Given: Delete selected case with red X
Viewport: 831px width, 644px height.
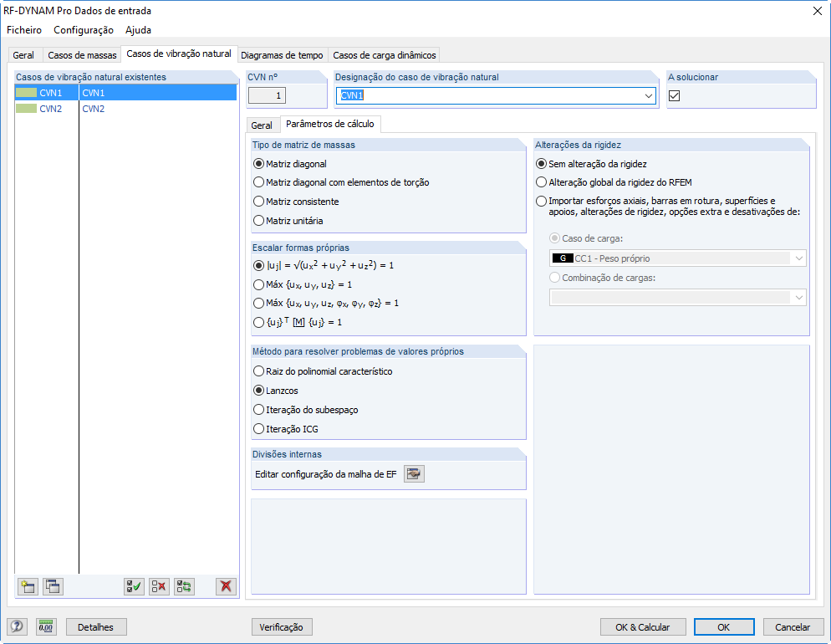Looking at the screenshot, I should tap(227, 586).
